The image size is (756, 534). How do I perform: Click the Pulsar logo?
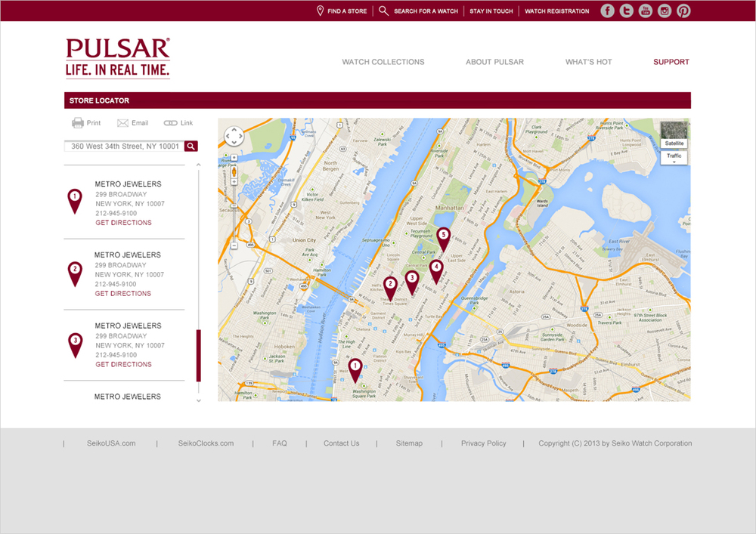tap(118, 58)
